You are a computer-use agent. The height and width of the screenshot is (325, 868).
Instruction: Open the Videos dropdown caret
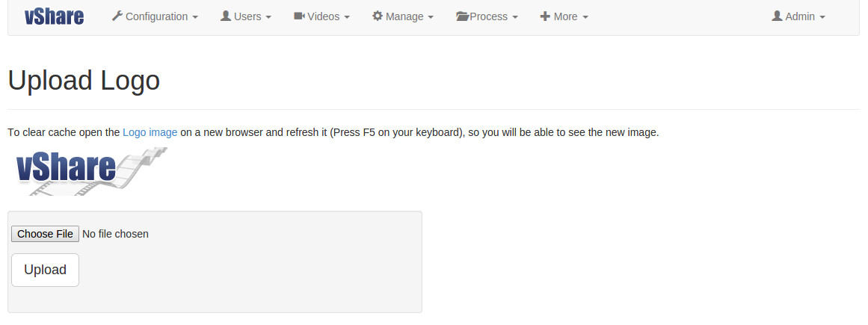[x=347, y=18]
